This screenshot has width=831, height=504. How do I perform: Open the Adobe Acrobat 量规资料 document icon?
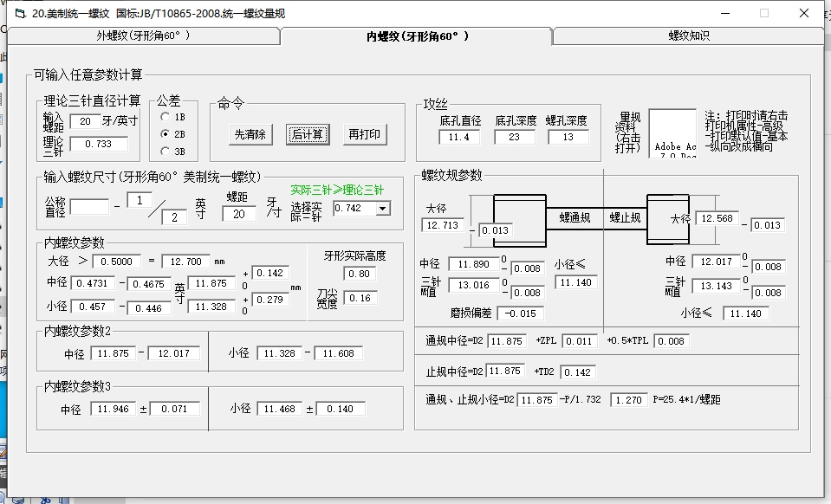click(x=672, y=132)
